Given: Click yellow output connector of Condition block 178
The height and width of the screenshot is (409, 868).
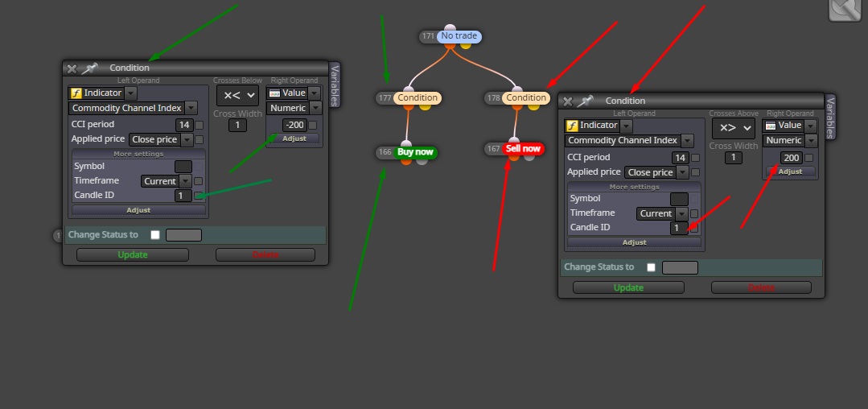Looking at the screenshot, I should [x=533, y=106].
